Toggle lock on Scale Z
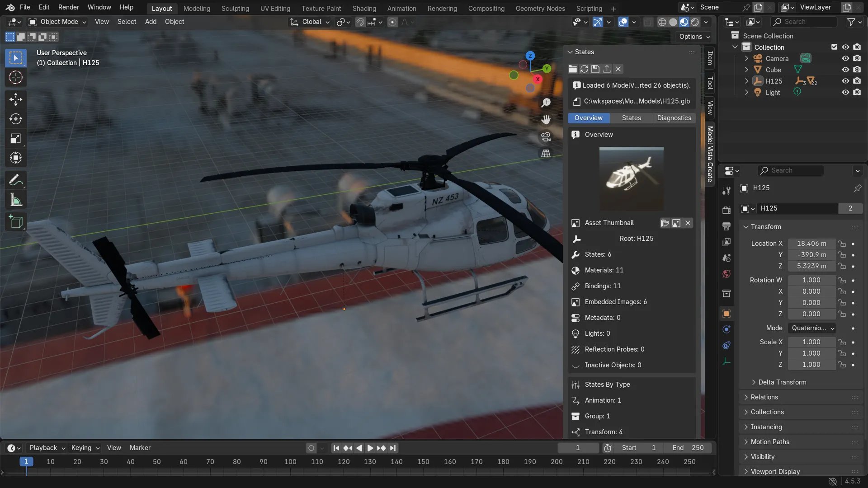The width and height of the screenshot is (868, 488). click(x=842, y=365)
